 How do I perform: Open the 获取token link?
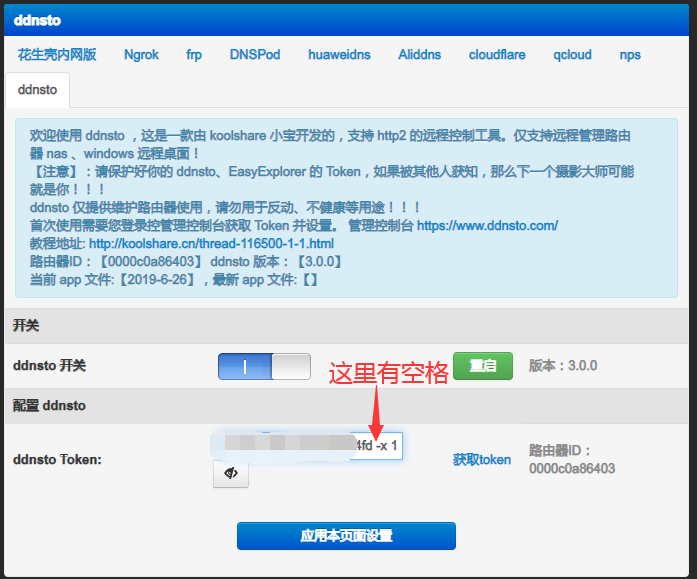[x=481, y=460]
